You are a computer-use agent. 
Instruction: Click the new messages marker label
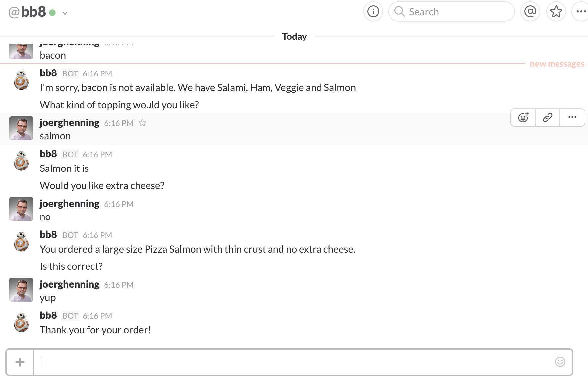(557, 64)
